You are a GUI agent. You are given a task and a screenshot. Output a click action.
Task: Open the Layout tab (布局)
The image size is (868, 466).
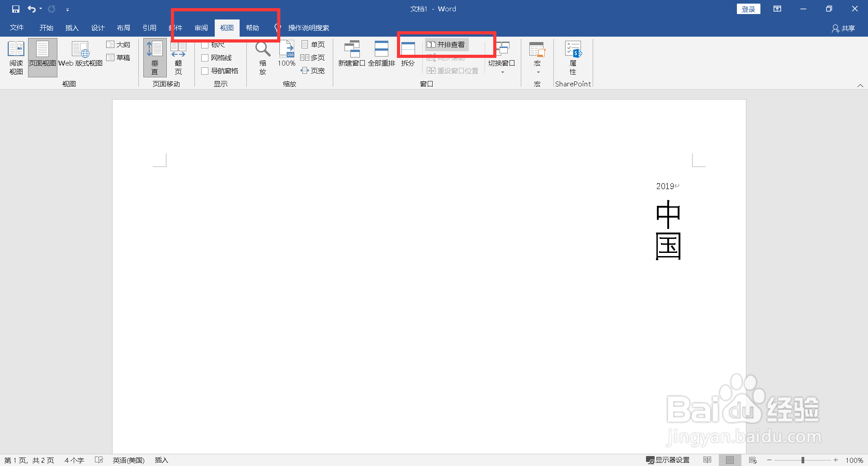[123, 28]
